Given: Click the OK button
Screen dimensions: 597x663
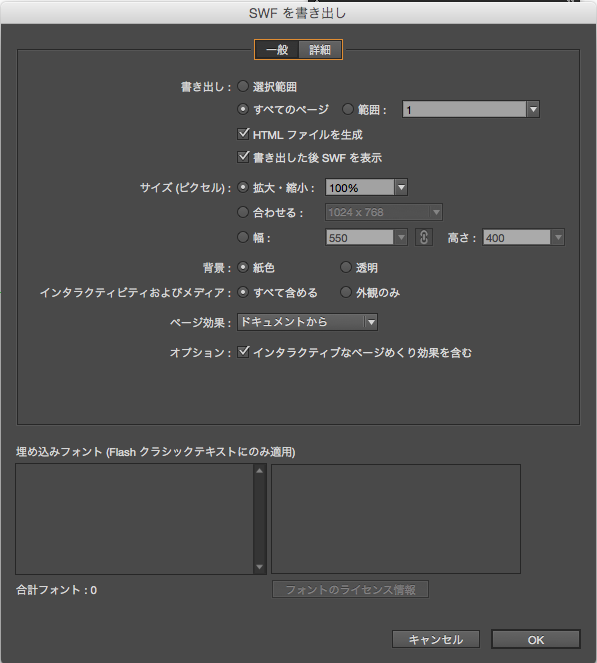Looking at the screenshot, I should pos(536,639).
